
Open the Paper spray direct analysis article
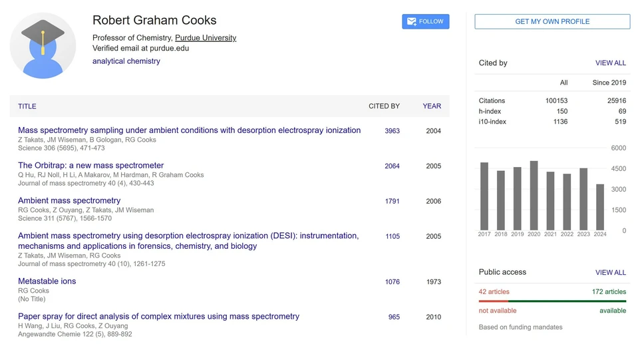pyautogui.click(x=158, y=317)
